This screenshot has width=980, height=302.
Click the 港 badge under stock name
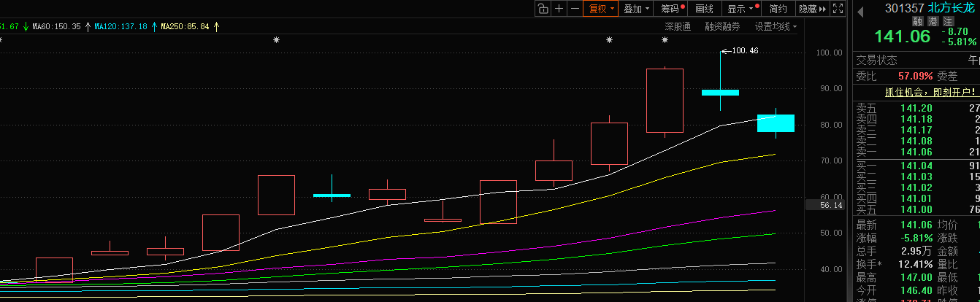[x=931, y=22]
